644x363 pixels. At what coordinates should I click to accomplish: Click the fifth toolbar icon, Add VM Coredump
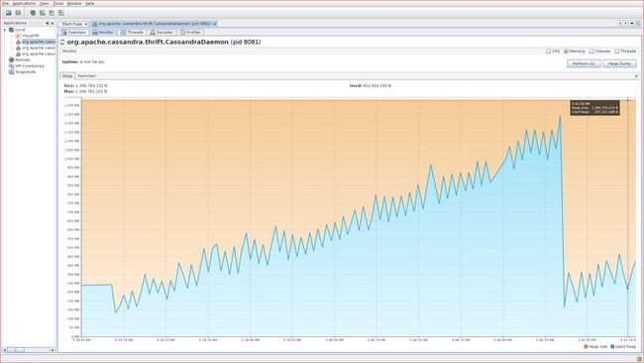(52, 13)
